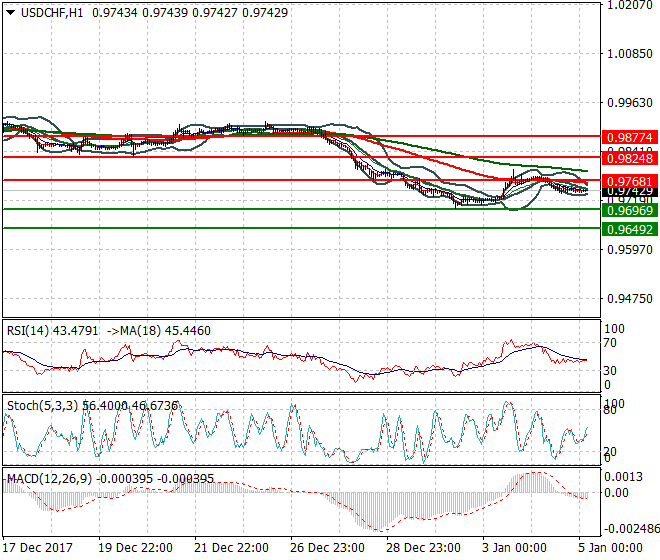660x560 pixels.
Task: Select the 21 Dec 22:00 time label
Action: click(x=232, y=548)
